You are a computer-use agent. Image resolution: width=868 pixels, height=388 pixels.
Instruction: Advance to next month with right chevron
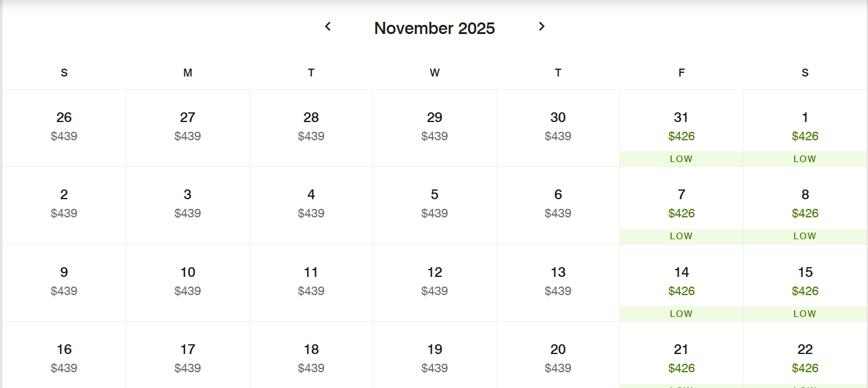(x=542, y=27)
